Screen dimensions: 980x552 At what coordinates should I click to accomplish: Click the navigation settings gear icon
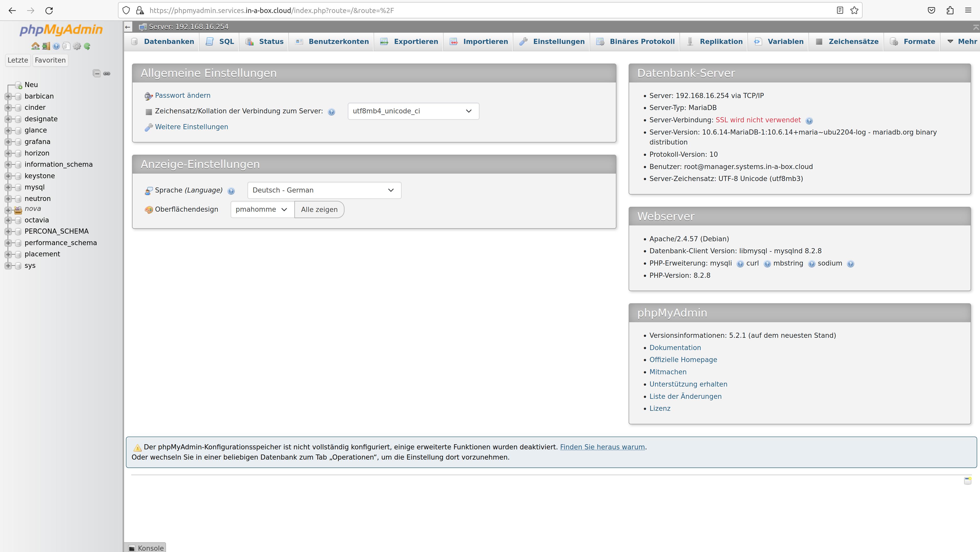[77, 46]
